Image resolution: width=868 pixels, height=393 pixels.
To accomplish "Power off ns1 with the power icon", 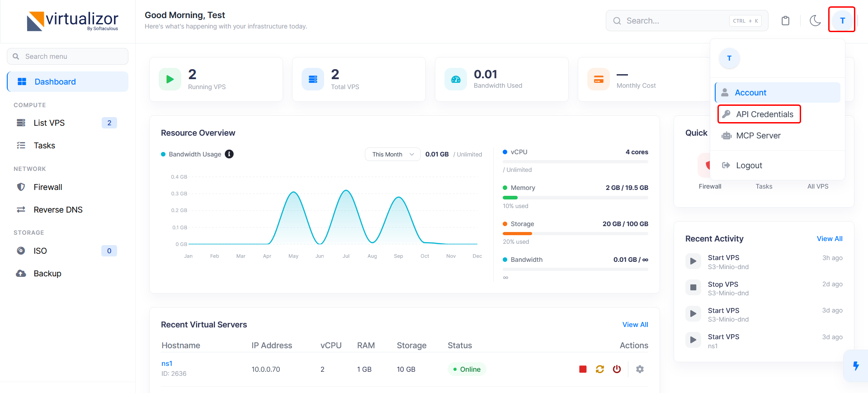I will pyautogui.click(x=617, y=369).
